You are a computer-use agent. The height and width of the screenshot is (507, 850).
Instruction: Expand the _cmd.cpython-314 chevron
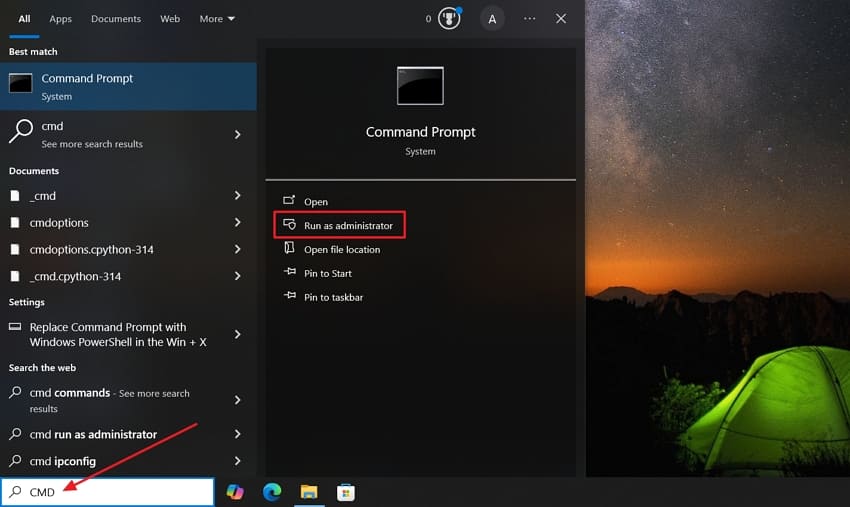click(x=237, y=276)
